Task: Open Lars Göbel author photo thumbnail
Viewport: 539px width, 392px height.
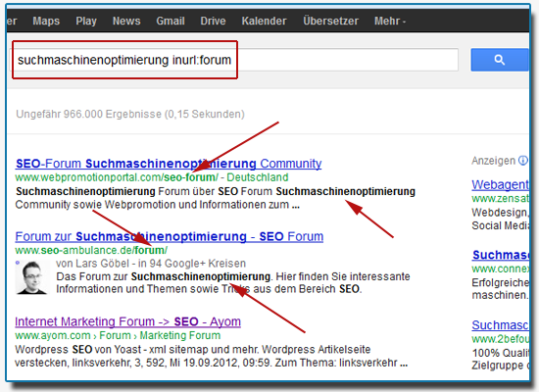Action: [x=32, y=277]
